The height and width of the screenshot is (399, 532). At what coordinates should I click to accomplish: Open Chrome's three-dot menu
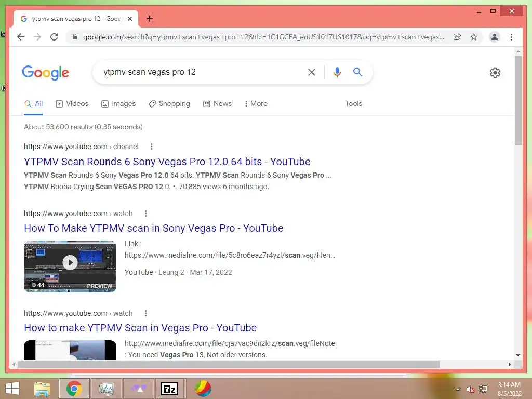pos(511,37)
